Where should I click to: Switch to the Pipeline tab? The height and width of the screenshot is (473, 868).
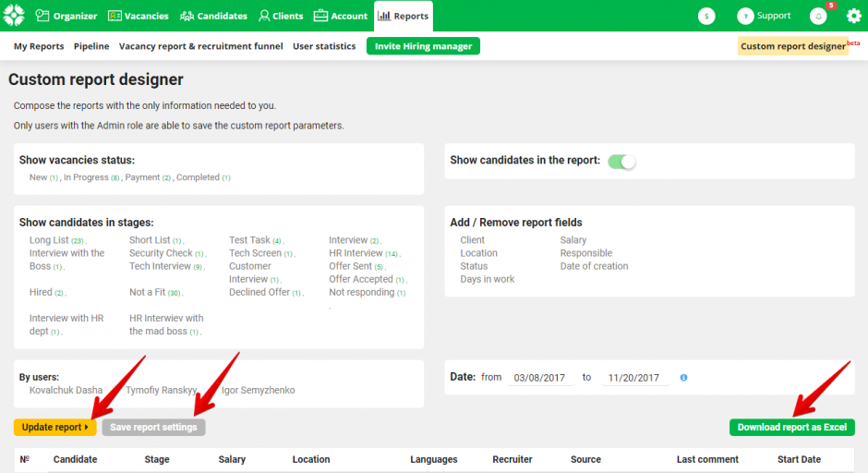point(91,46)
